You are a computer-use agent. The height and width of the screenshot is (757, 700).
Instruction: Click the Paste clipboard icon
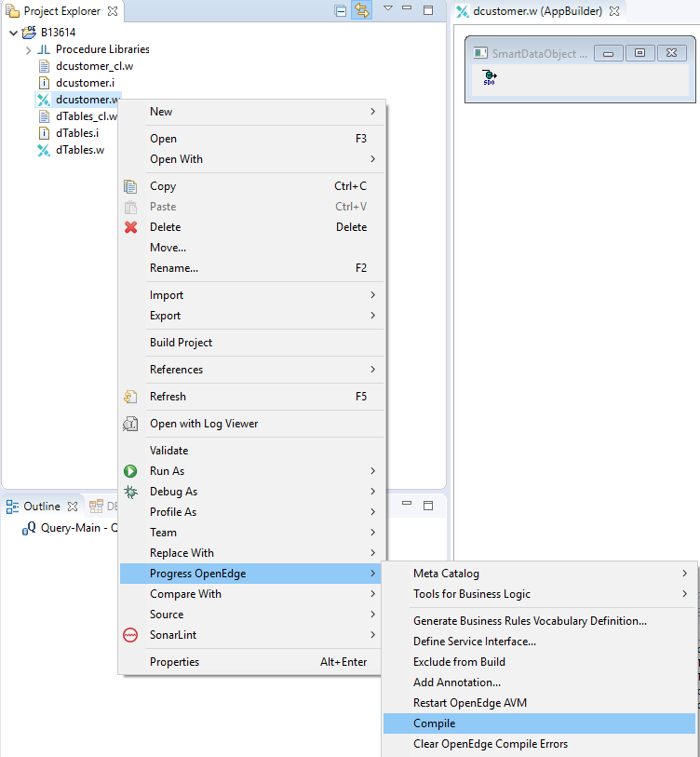pos(130,207)
